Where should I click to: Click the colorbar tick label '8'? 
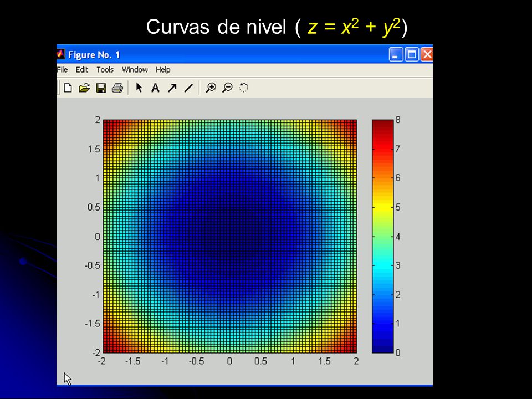point(398,120)
